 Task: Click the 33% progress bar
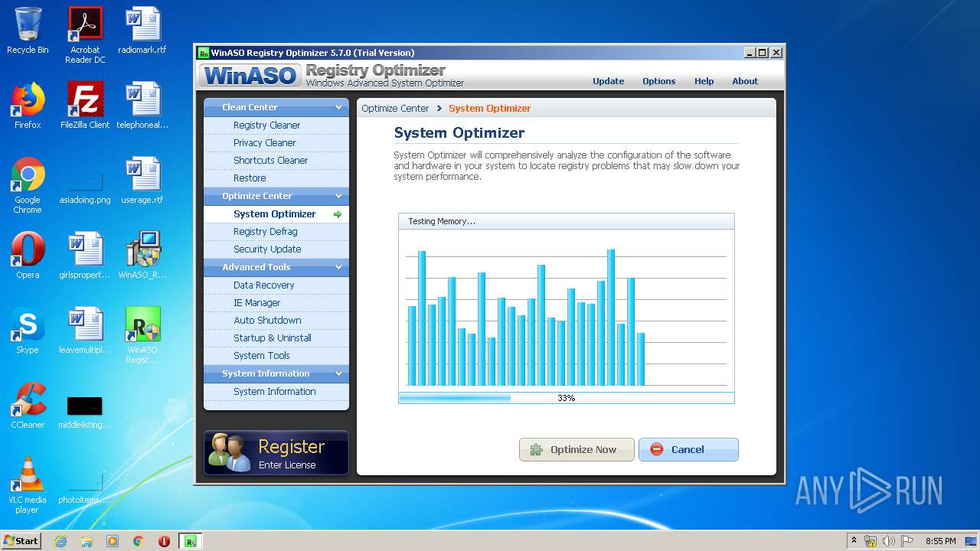(566, 398)
